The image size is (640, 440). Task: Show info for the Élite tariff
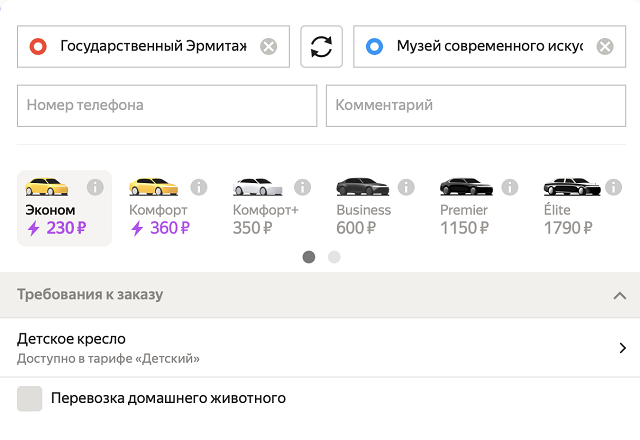tap(613, 187)
